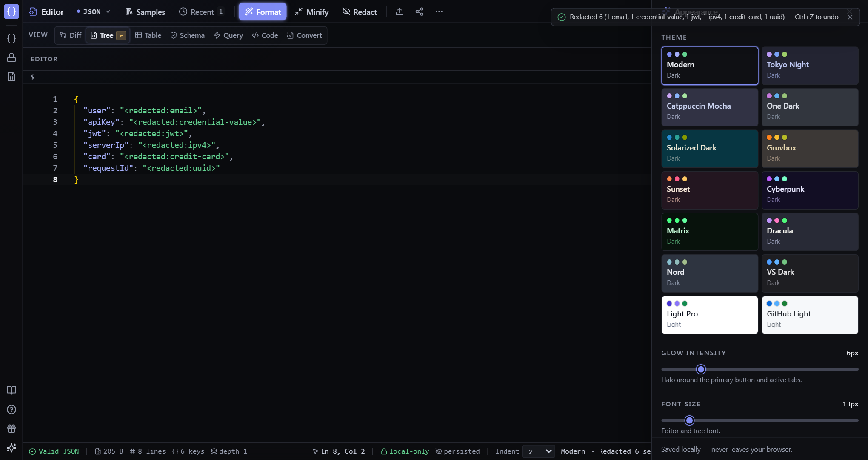This screenshot has width=868, height=460.
Task: Click the Redact button
Action: [360, 12]
